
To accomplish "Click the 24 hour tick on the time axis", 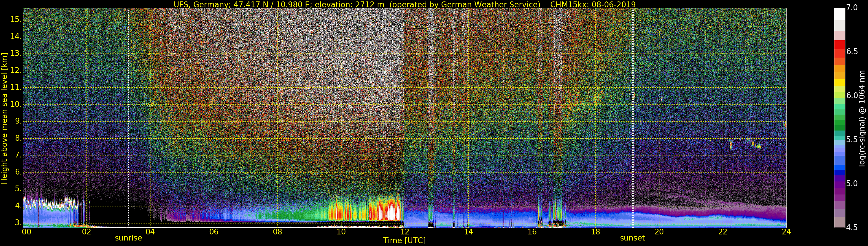I will pos(786,232).
